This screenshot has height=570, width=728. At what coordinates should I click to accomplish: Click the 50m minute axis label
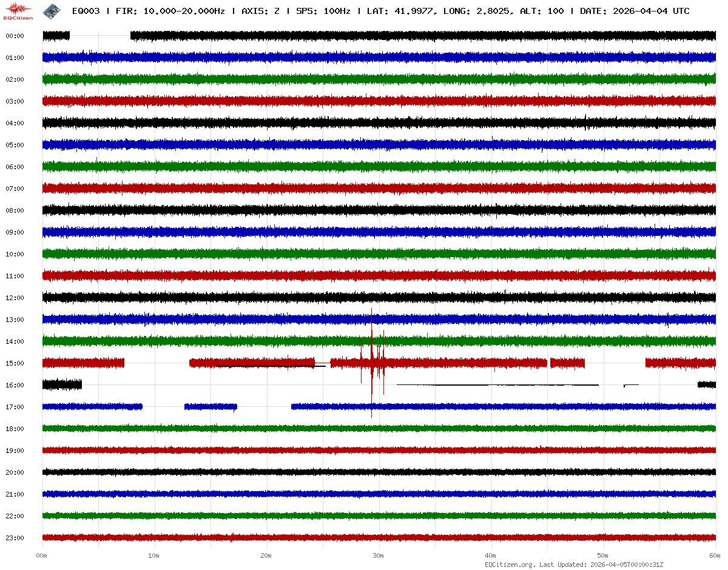[603, 555]
